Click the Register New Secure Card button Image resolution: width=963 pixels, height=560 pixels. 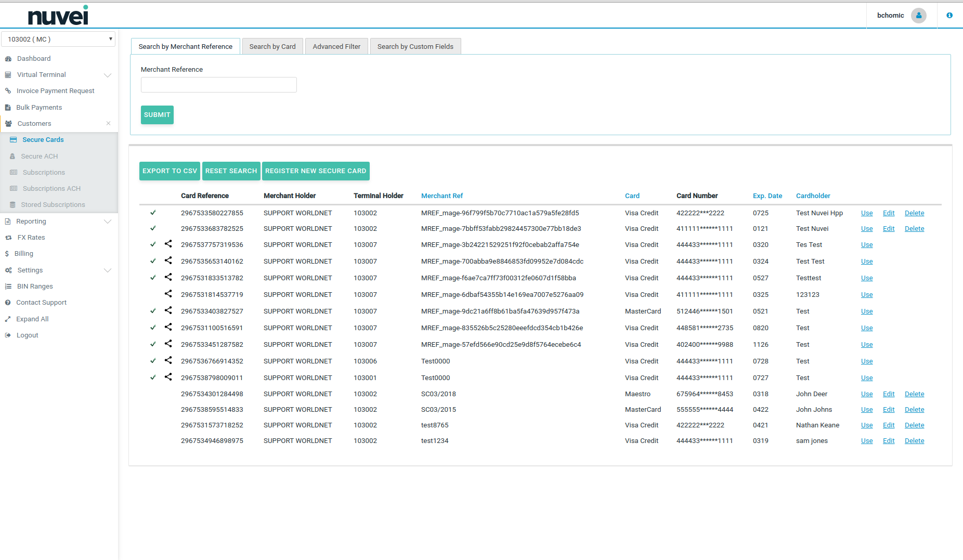click(316, 171)
